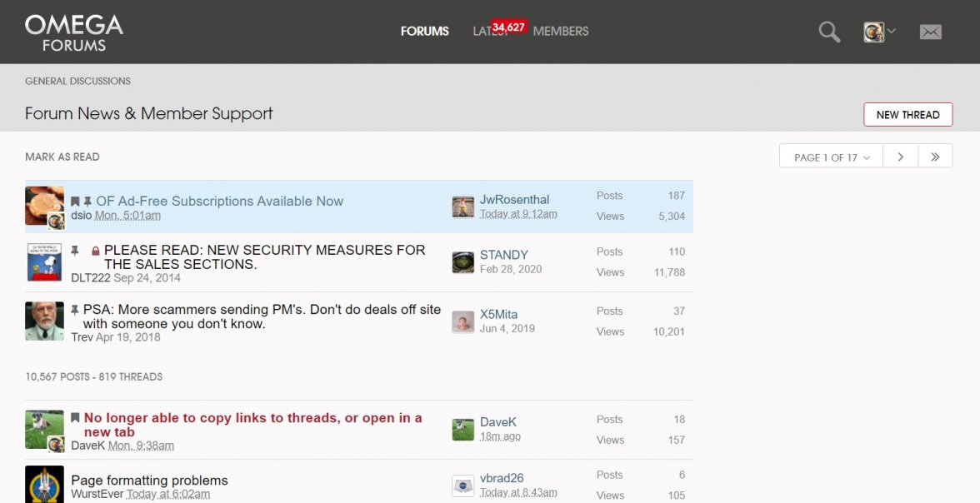980x503 pixels.
Task: Expand the user account dropdown
Action: pos(880,32)
